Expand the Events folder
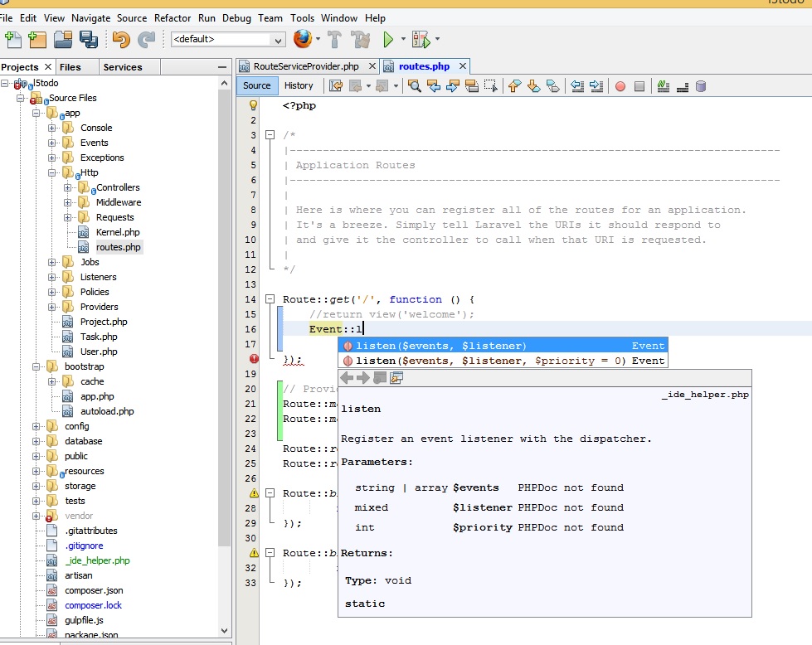812x645 pixels. coord(51,143)
